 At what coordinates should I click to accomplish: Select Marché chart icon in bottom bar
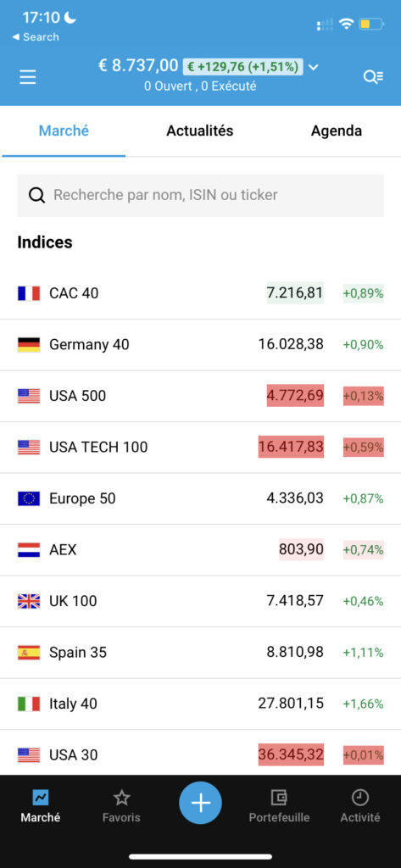tap(41, 798)
